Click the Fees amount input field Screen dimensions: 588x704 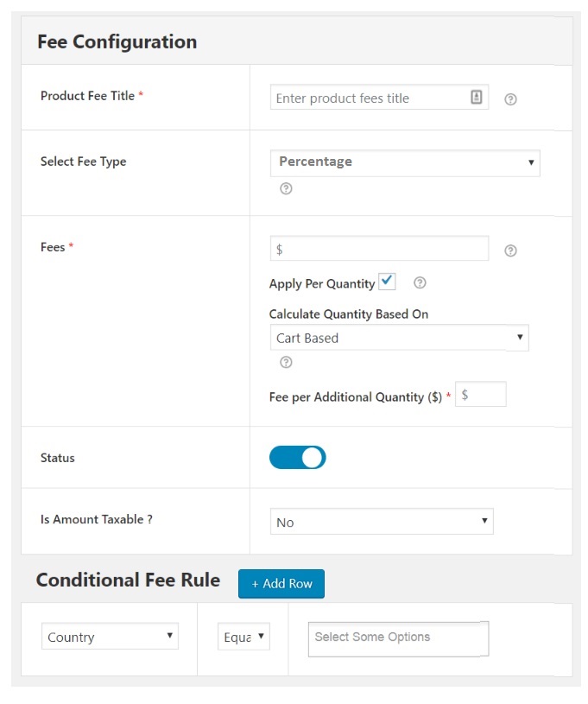(x=379, y=249)
